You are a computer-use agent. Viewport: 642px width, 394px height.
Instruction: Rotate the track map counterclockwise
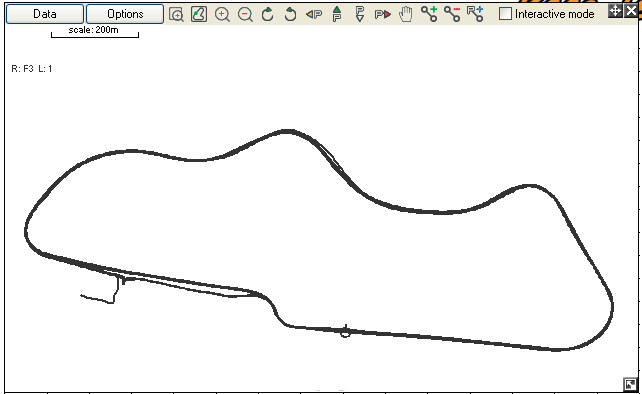290,14
